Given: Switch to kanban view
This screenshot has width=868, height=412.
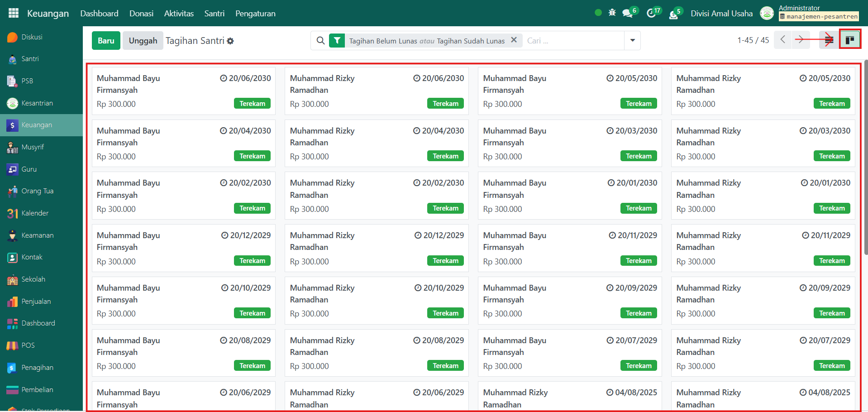Looking at the screenshot, I should click(849, 40).
